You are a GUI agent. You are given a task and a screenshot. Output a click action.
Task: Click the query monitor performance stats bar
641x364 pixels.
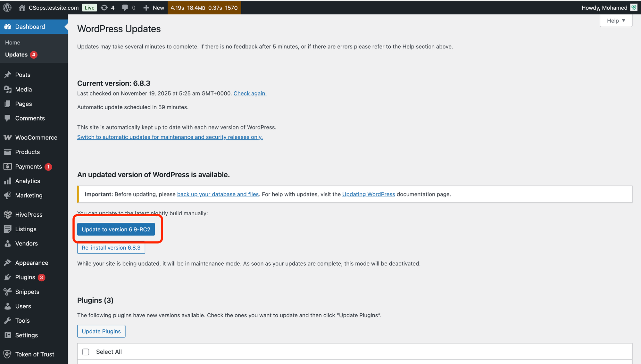point(204,8)
